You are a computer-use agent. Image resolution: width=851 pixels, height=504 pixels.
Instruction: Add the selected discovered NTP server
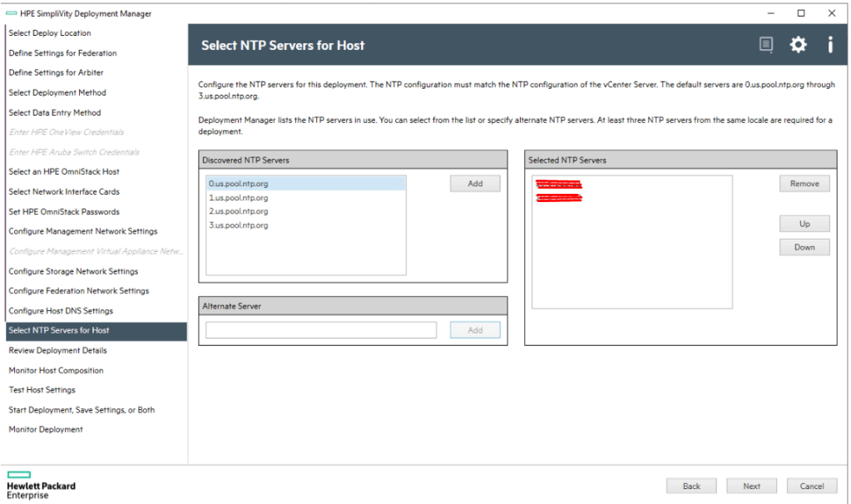click(x=475, y=184)
